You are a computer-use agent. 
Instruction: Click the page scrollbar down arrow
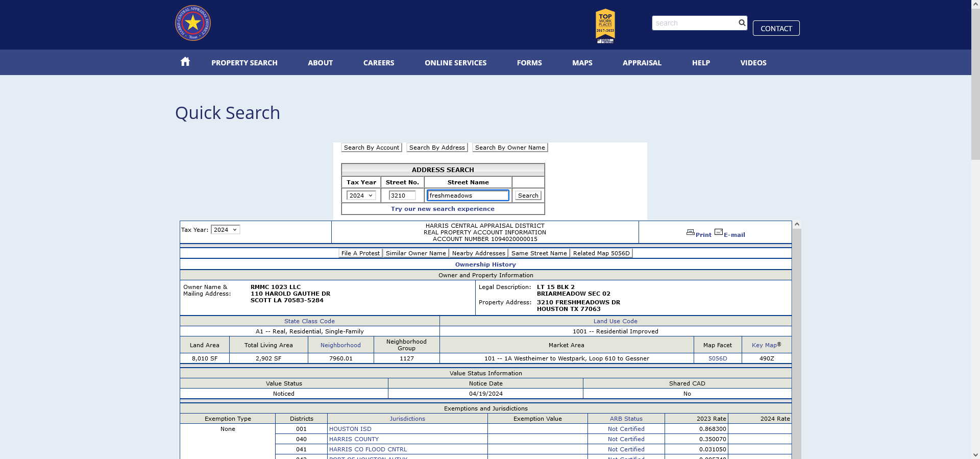(x=975, y=454)
